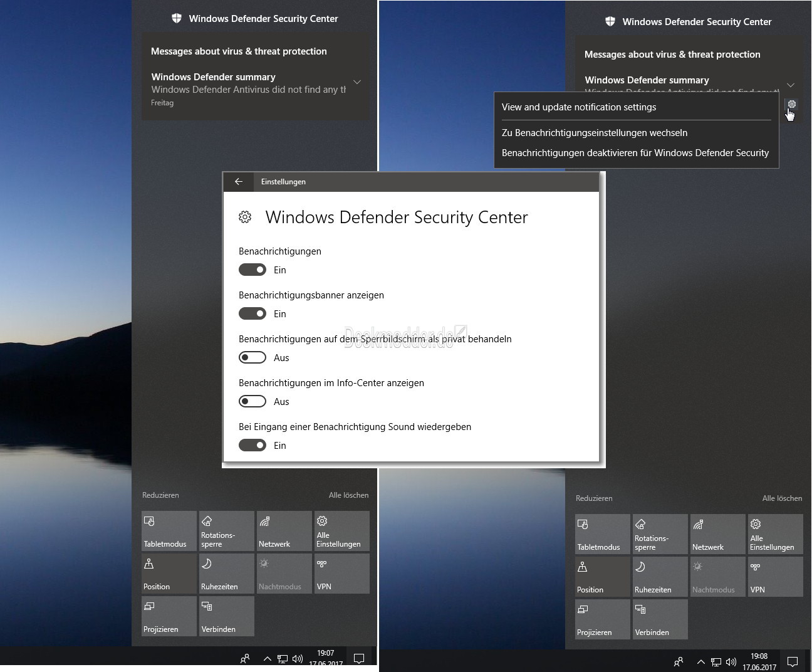Open Projizieren tile in right panel

click(603, 619)
